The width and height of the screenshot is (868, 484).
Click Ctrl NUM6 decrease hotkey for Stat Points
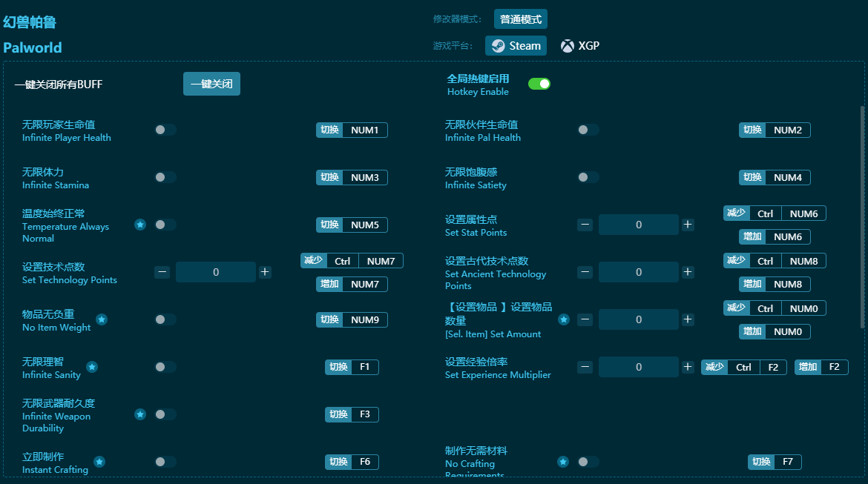coord(775,213)
